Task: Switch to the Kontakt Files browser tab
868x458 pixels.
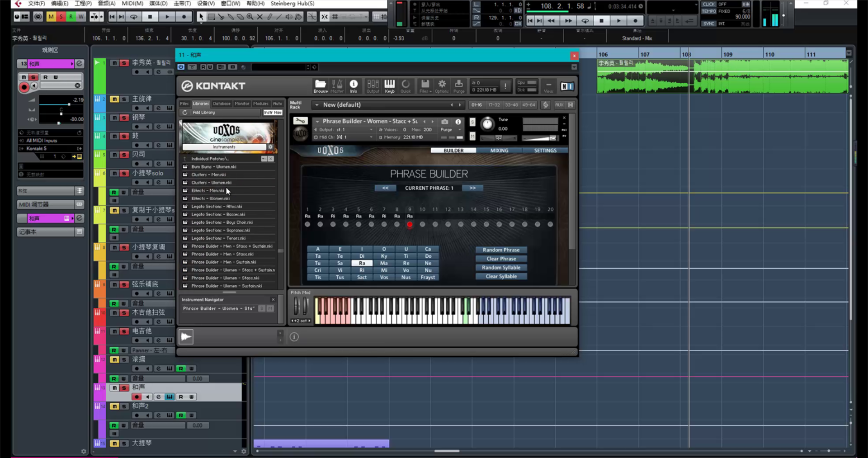Action: [x=184, y=104]
